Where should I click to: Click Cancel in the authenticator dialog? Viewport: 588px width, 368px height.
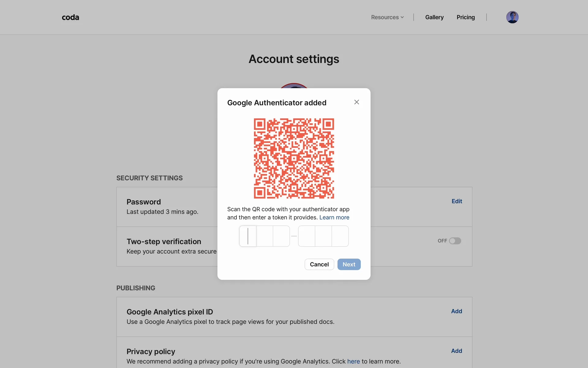[x=319, y=264]
